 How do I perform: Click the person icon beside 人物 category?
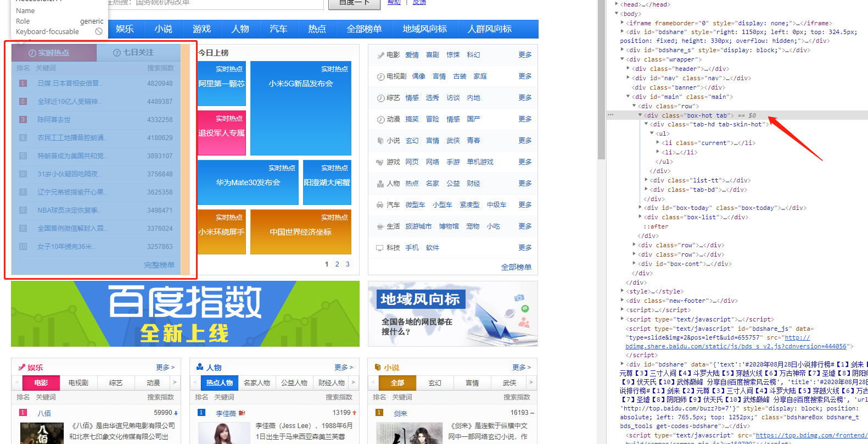point(380,184)
